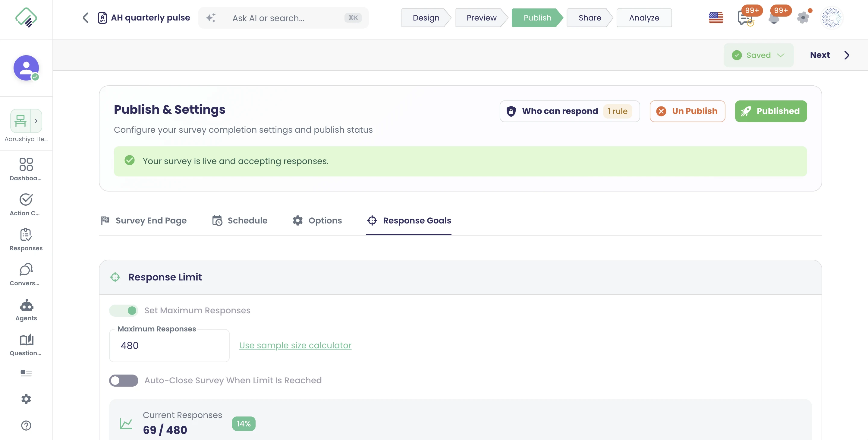Click the Maximum Responses input field
This screenshot has width=868, height=440.
tap(169, 345)
